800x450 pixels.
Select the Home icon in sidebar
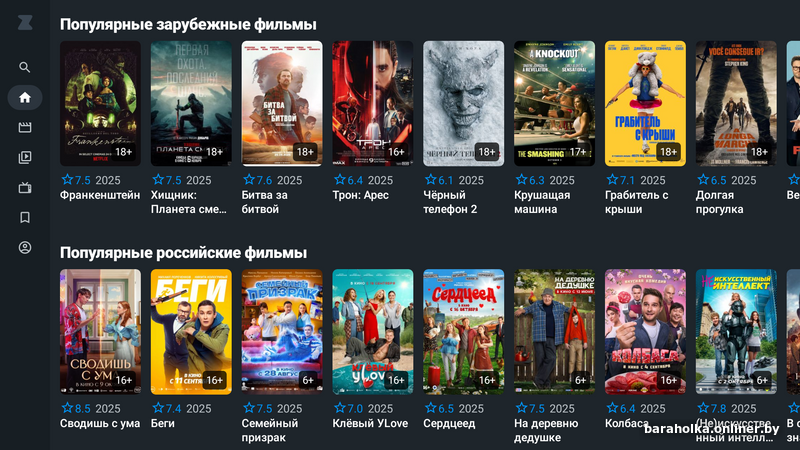pyautogui.click(x=24, y=97)
